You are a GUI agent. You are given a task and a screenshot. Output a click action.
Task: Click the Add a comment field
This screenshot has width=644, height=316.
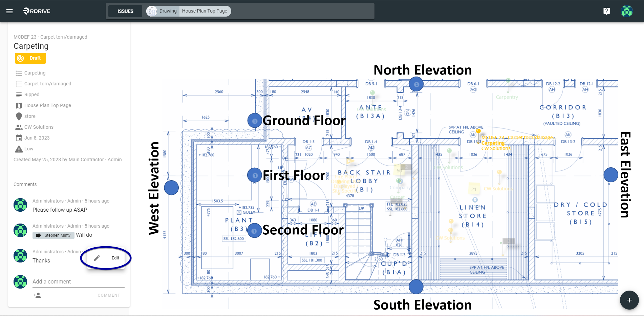(79, 282)
